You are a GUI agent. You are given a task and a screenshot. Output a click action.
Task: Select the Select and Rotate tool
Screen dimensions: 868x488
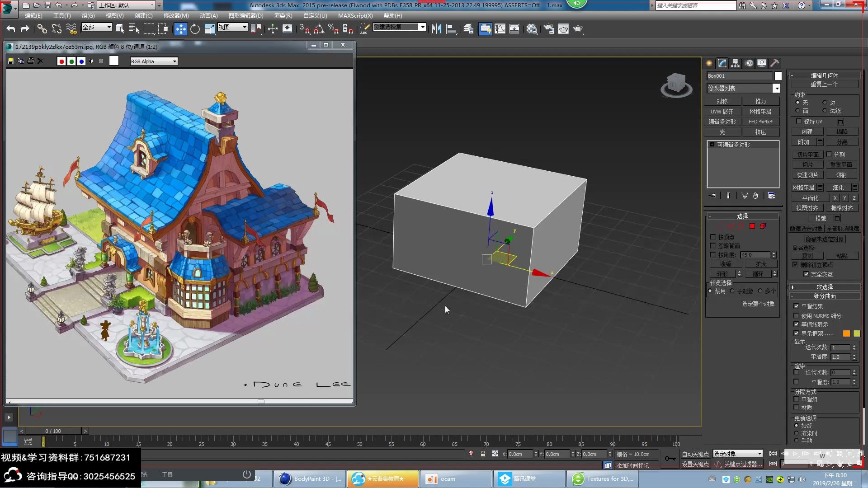(x=195, y=28)
